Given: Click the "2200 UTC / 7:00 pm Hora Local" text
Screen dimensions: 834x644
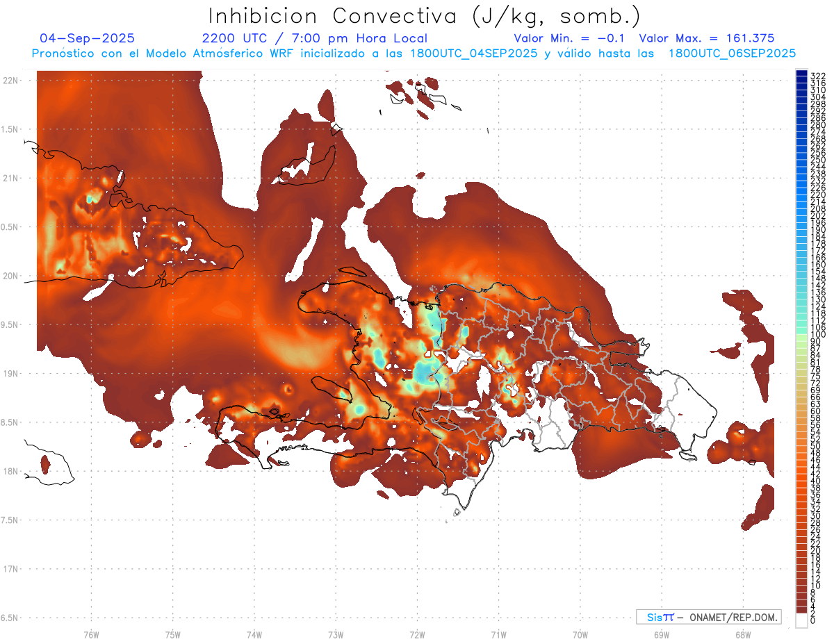Looking at the screenshot, I should pos(314,38).
